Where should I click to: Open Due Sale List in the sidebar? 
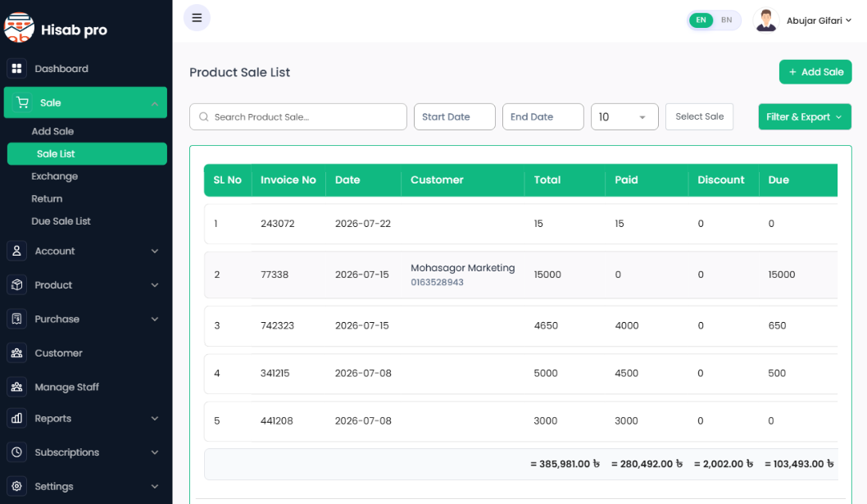61,220
